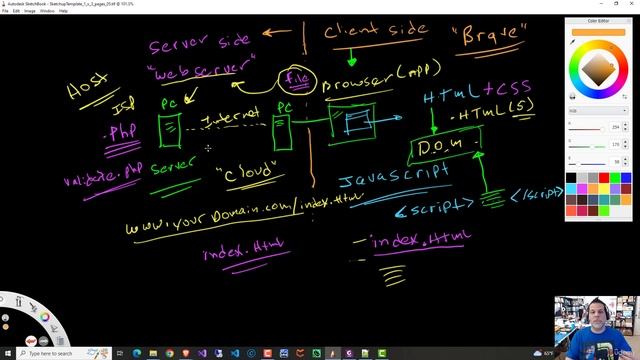This screenshot has width=640, height=360.
Task: Select the pure red swatch in top row
Action: pyautogui.click(x=604, y=178)
